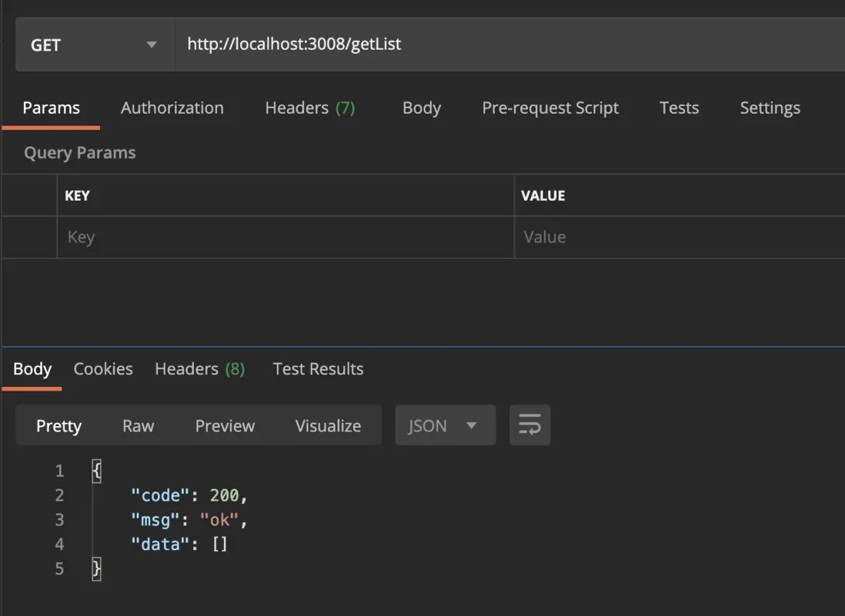Switch to the Authorization tab
This screenshot has width=845, height=616.
click(172, 108)
